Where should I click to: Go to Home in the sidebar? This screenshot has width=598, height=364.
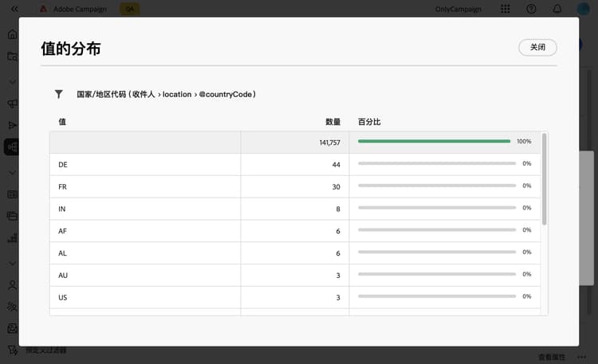(x=12, y=34)
